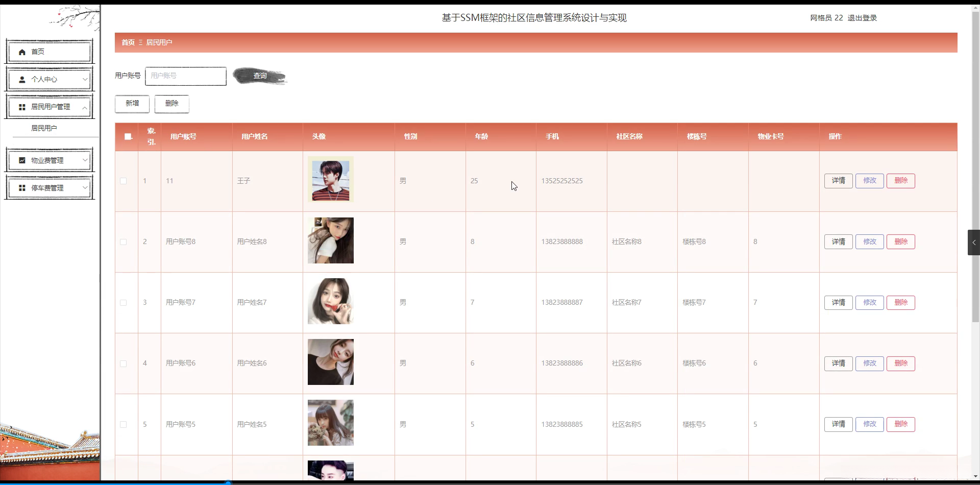980x485 pixels.
Task: Click 修改 for 用户账号8
Action: pos(870,242)
